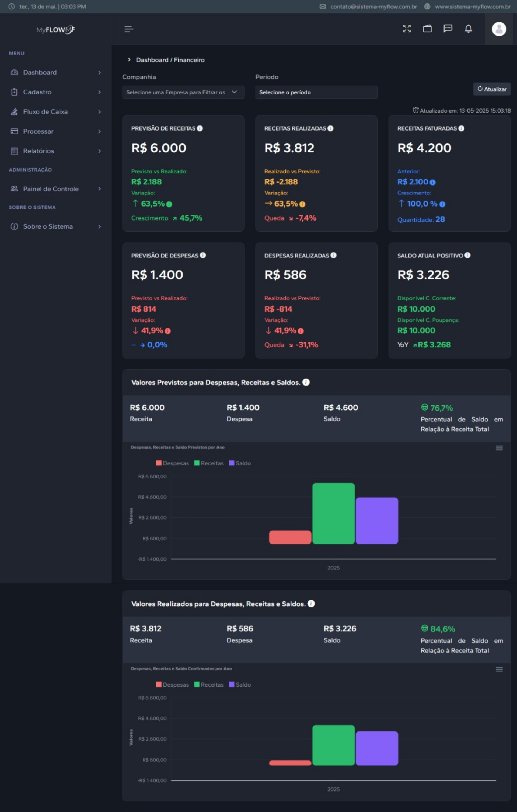Click info icon next to Saldo Atual Positivo
517x812 pixels.
tap(467, 255)
